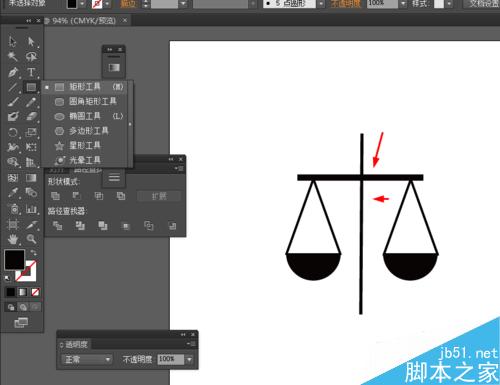Tear off the shape tools flyout

(130, 124)
